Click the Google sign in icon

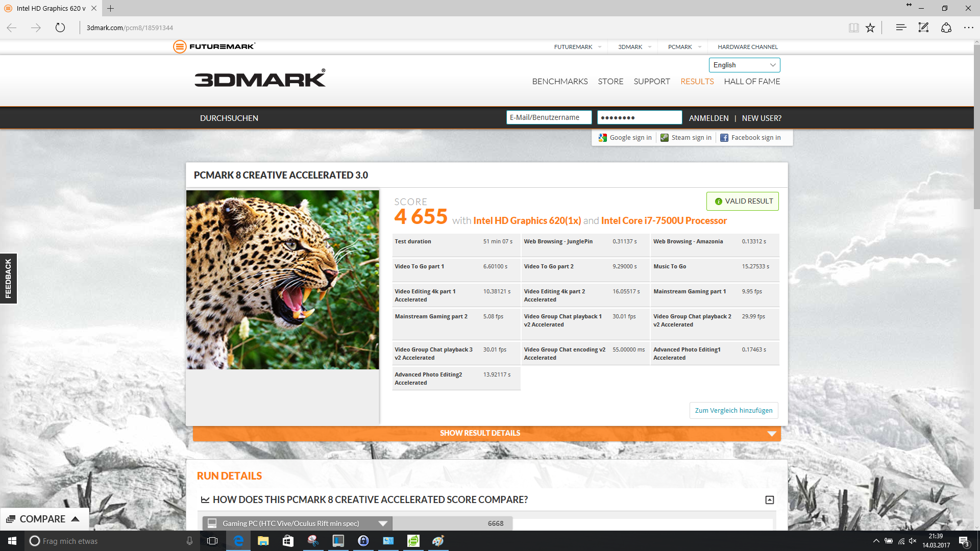coord(603,138)
